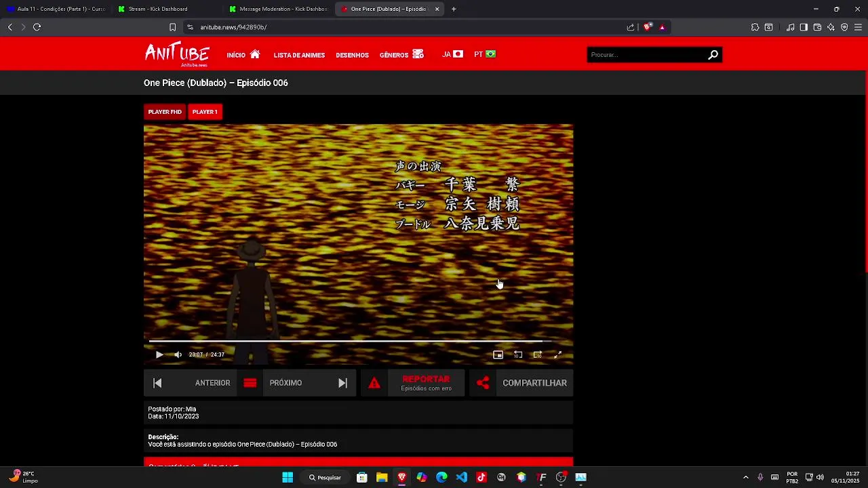Open Brave Wallet icon
The width and height of the screenshot is (868, 488).
click(817, 27)
